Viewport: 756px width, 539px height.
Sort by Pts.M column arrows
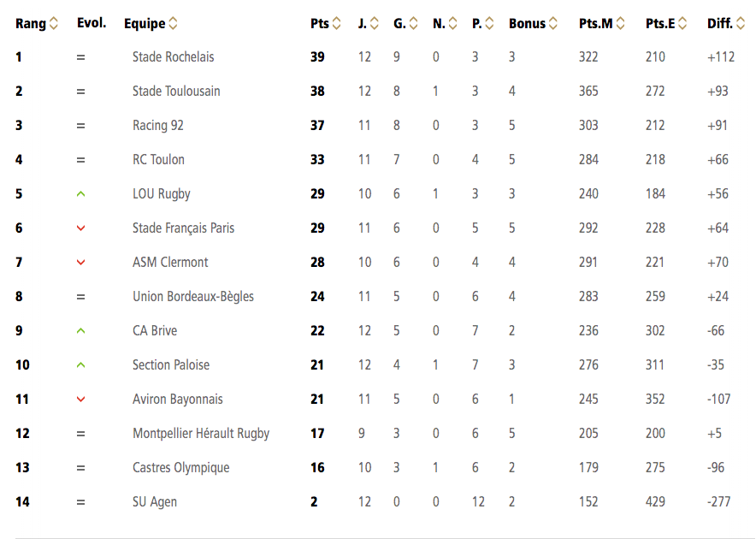621,23
